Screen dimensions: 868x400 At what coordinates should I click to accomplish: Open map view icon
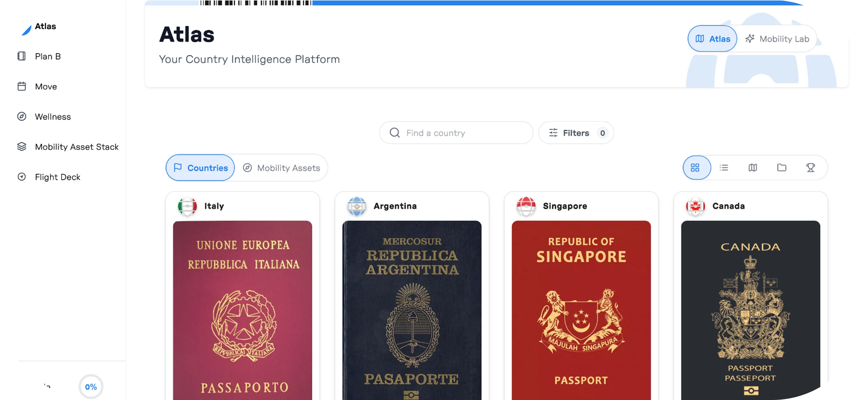pyautogui.click(x=753, y=168)
